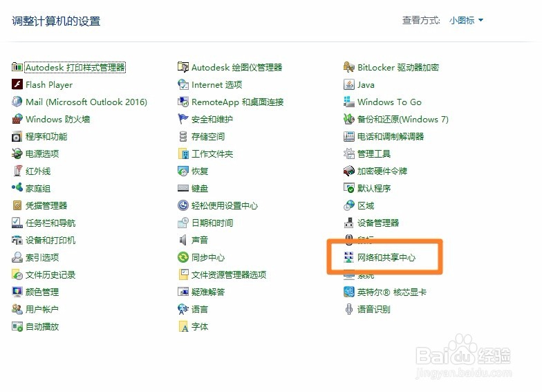Screen dimensions: 542x392
Task: Open 程序和功能 link
Action: [46, 137]
